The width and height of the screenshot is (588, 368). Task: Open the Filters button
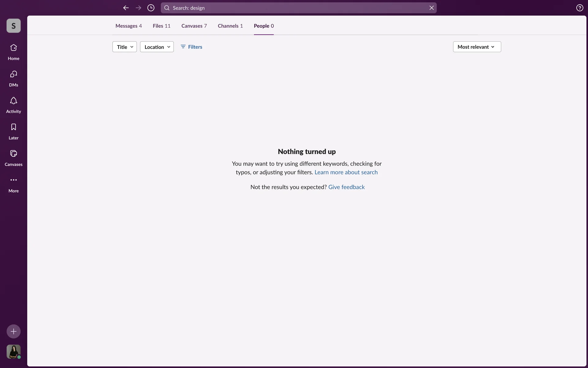coord(191,47)
